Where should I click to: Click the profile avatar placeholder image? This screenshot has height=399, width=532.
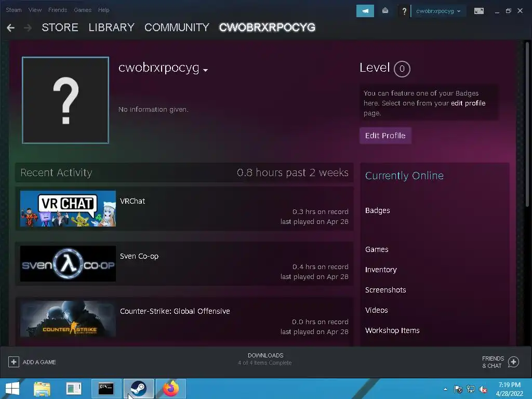tap(65, 100)
